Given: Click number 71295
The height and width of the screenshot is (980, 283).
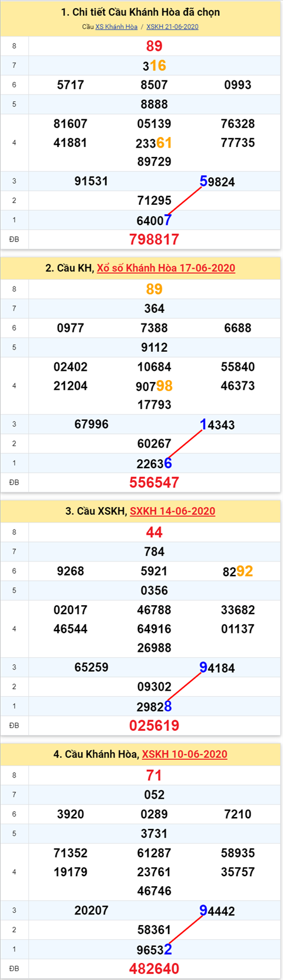Looking at the screenshot, I should tap(154, 201).
